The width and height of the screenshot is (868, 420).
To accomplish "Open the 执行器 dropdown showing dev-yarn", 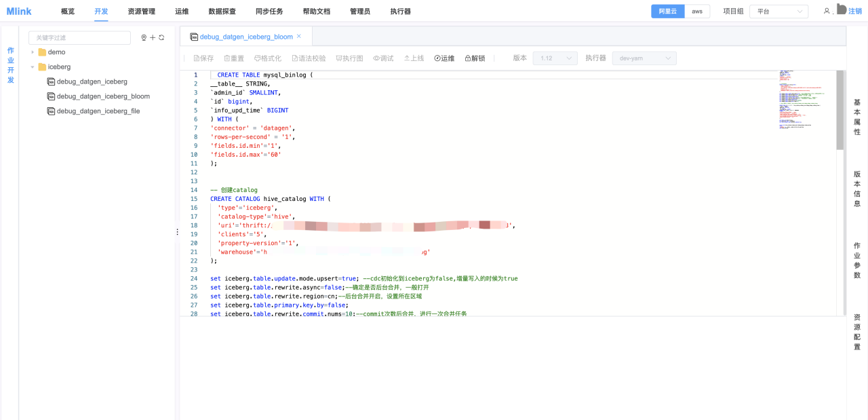I will [644, 58].
